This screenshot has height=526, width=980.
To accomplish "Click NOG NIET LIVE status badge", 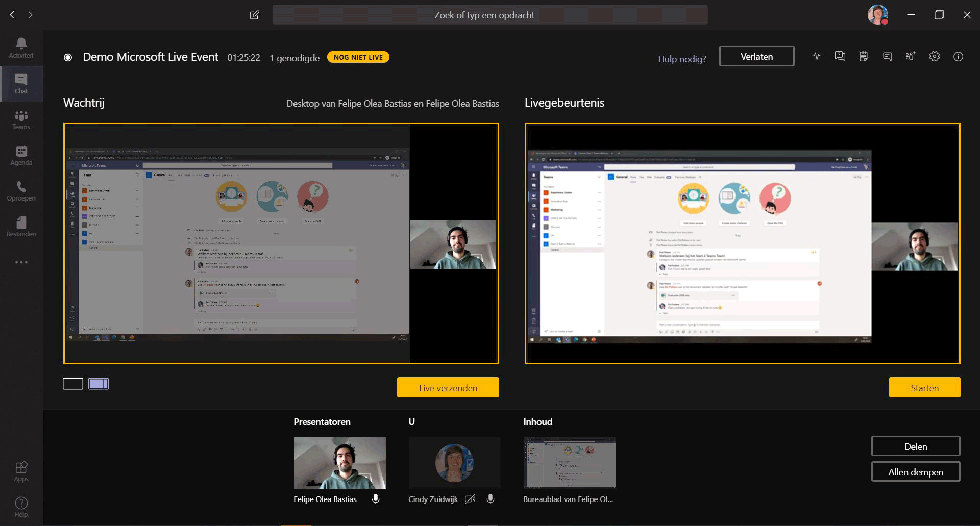I will click(x=358, y=57).
